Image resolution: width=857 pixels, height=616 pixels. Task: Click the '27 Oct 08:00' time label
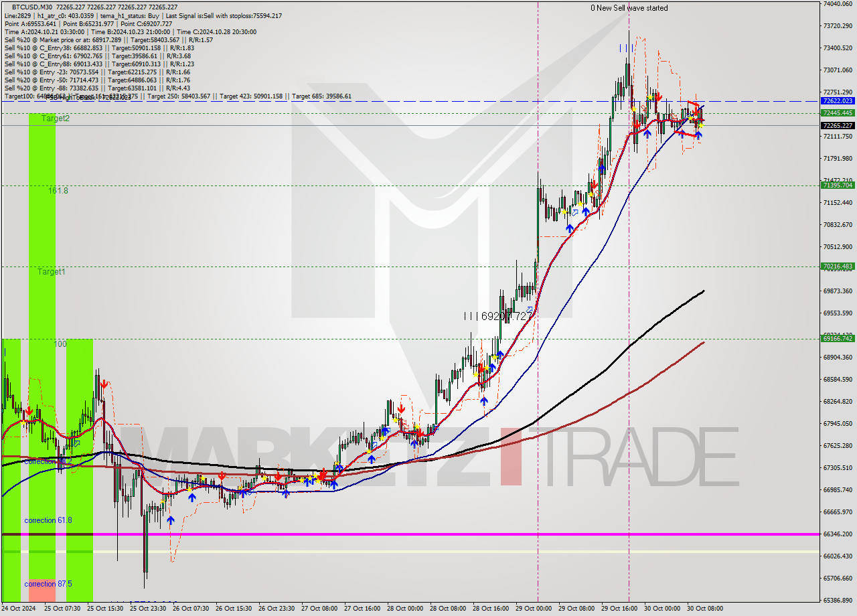coord(319,609)
